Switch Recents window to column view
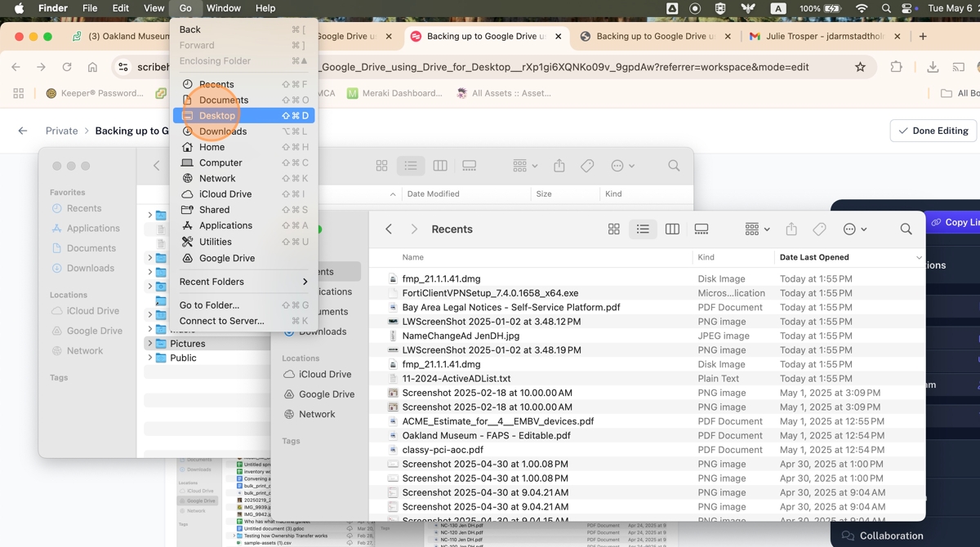Viewport: 980px width, 547px height. point(672,229)
